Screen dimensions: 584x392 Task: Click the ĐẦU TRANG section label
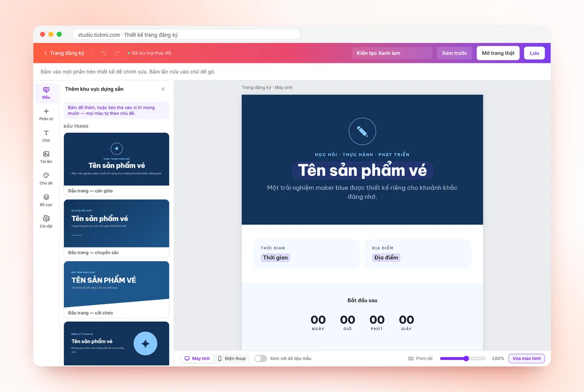(x=76, y=126)
